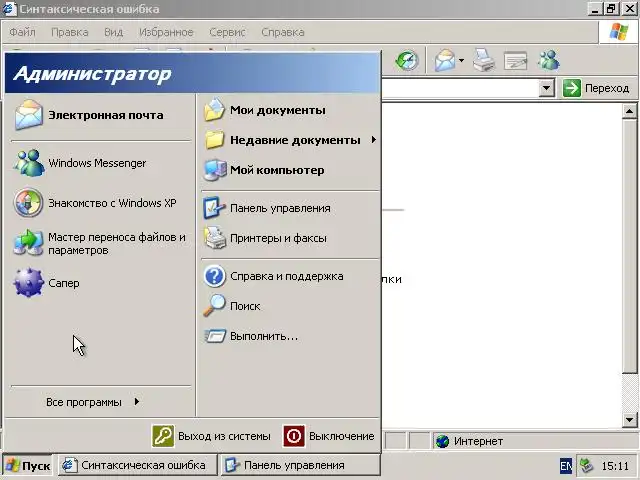Click the Пуск start button
Screen dimensions: 640x480
point(28,465)
